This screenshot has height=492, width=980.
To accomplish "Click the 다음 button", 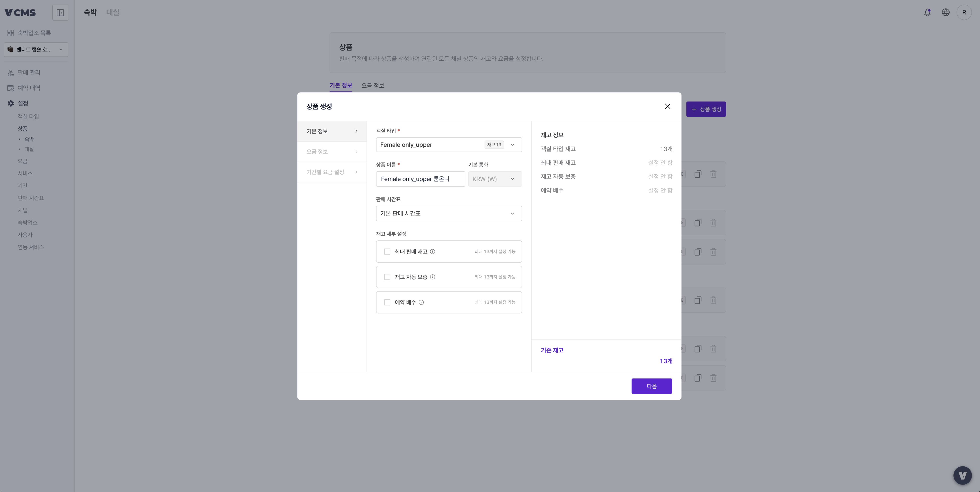I will (x=652, y=386).
